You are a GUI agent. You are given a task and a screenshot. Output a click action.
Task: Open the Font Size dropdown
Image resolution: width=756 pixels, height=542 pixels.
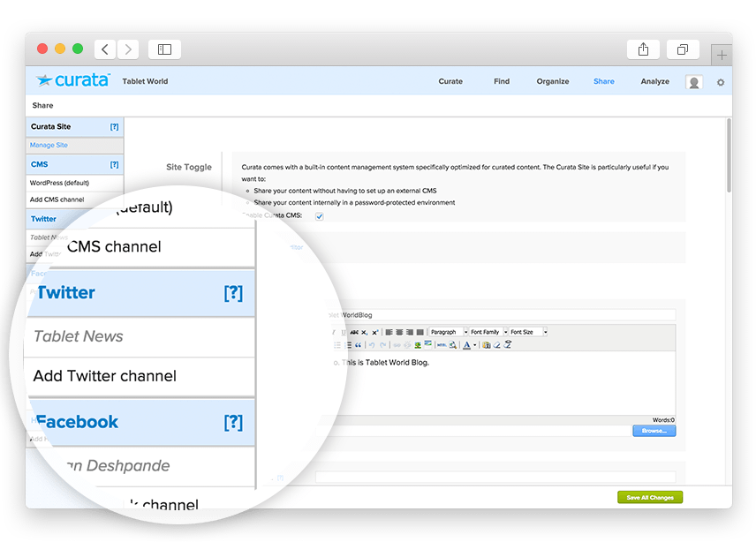click(x=528, y=332)
